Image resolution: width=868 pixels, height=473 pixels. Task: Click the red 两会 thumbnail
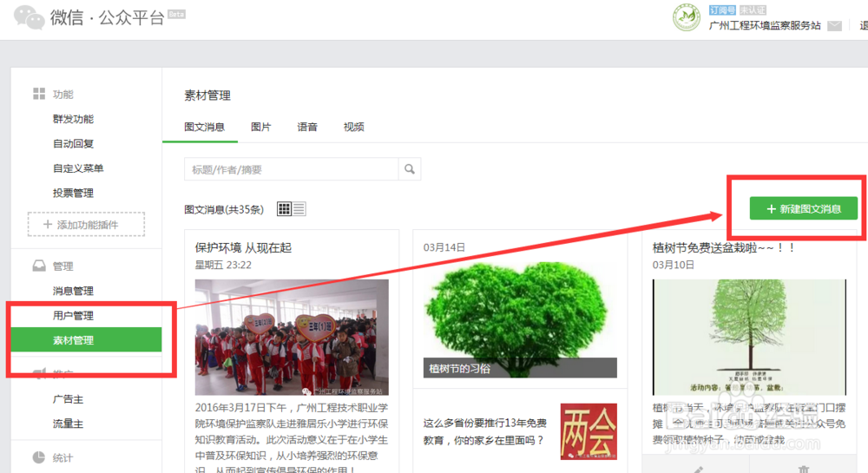[589, 431]
